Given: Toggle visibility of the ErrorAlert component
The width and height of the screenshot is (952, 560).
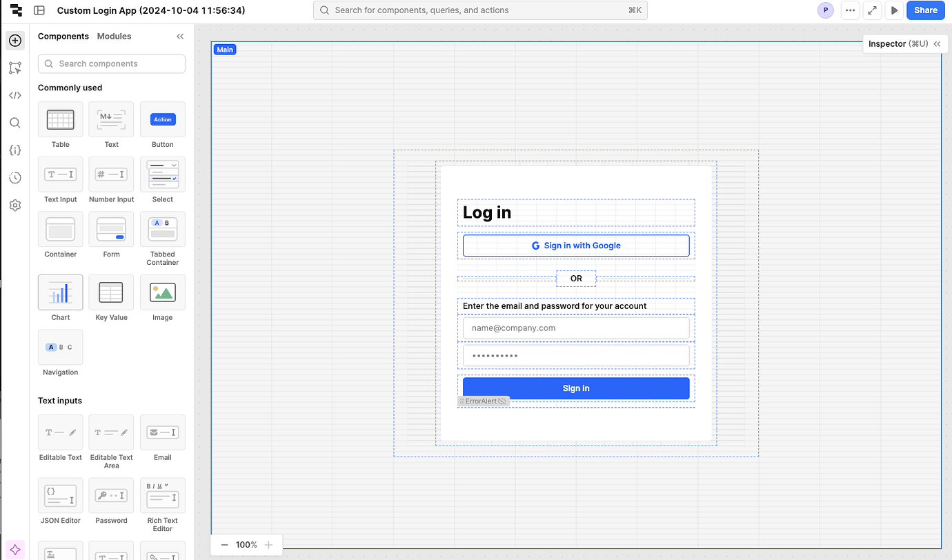Looking at the screenshot, I should (504, 401).
